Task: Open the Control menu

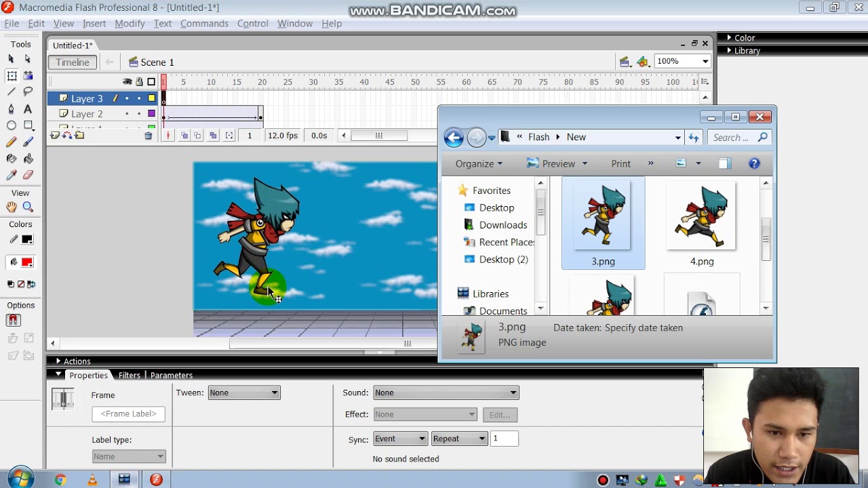Action: tap(253, 23)
